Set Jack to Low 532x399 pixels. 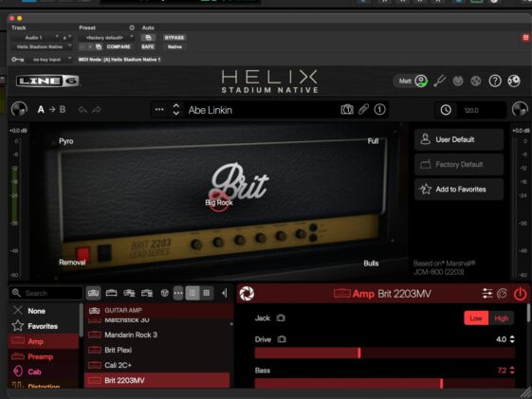pos(476,318)
